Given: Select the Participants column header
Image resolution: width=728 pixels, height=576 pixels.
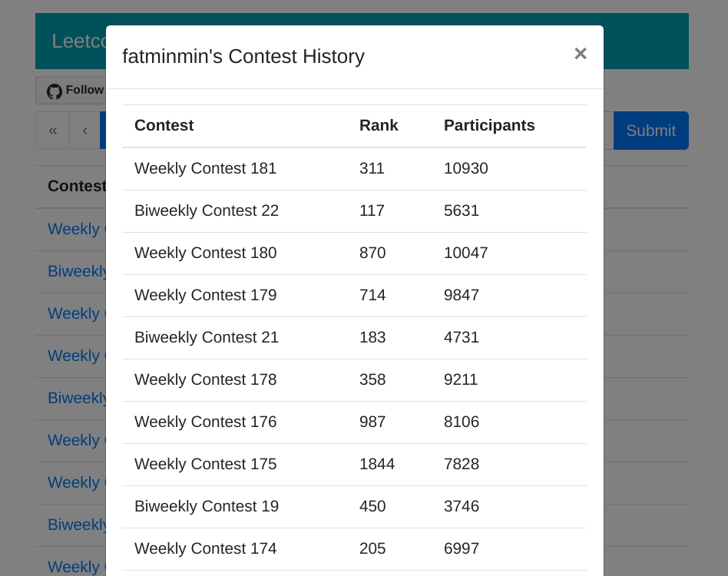Looking at the screenshot, I should tap(489, 125).
